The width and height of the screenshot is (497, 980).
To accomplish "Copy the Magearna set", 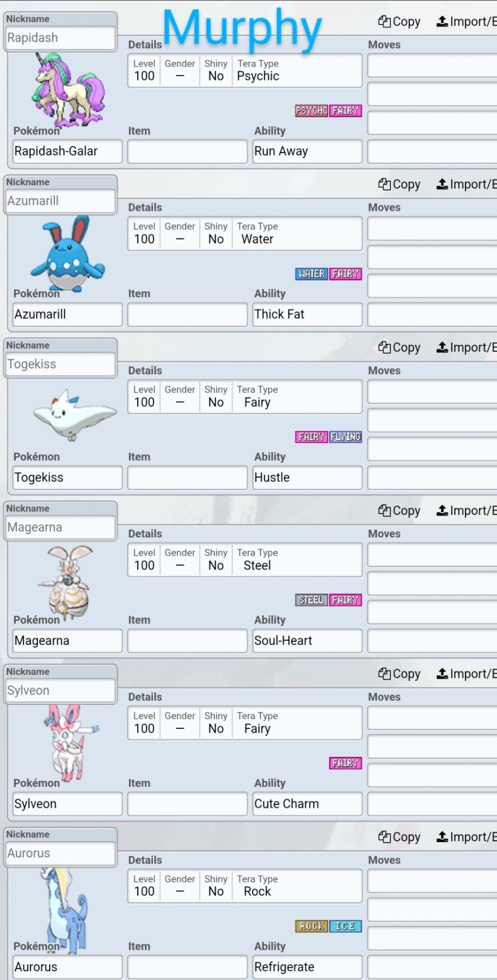I will tap(399, 511).
